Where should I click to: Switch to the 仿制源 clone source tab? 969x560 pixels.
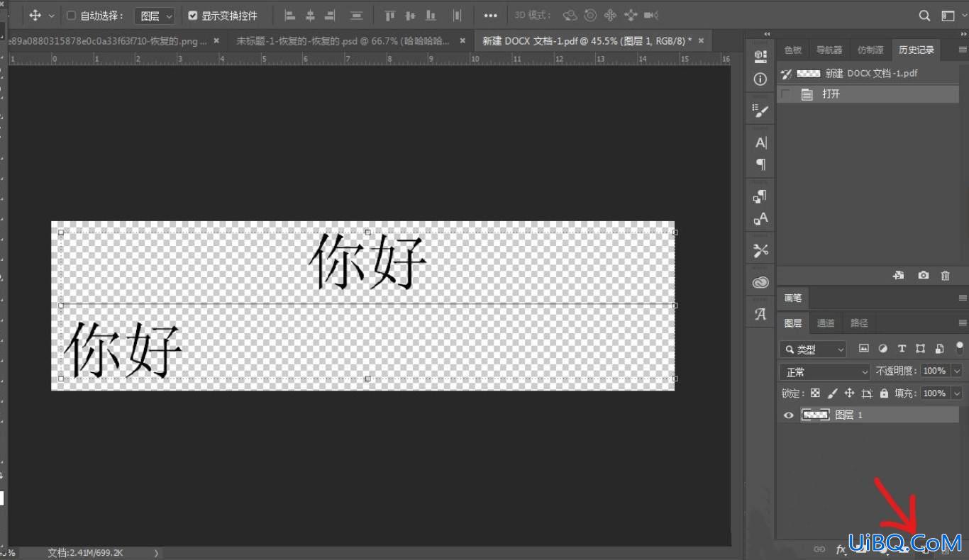(870, 50)
